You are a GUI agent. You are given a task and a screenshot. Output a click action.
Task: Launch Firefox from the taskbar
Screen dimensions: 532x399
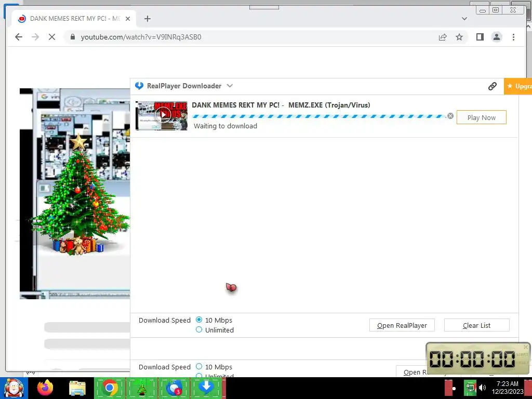click(45, 388)
